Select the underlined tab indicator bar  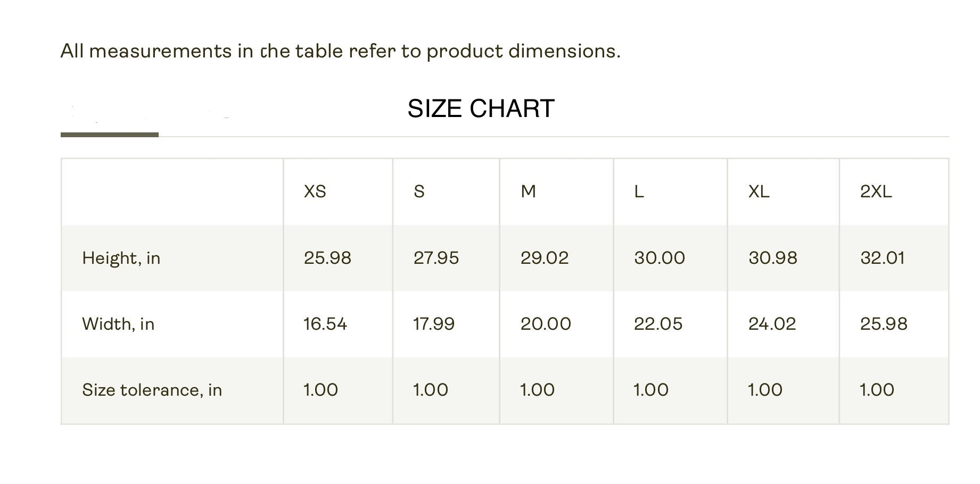pos(110,135)
